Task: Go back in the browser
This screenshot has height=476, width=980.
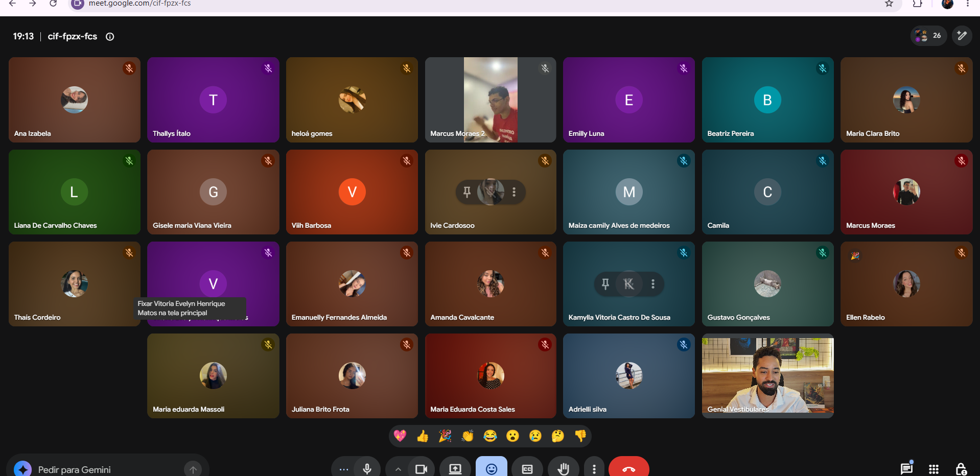Action: click(12, 4)
